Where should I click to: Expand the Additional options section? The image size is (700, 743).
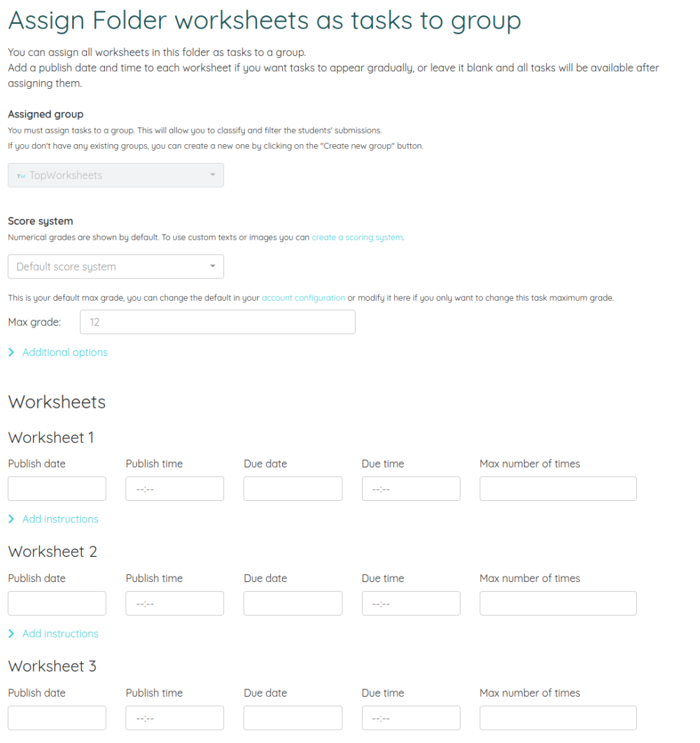(64, 352)
